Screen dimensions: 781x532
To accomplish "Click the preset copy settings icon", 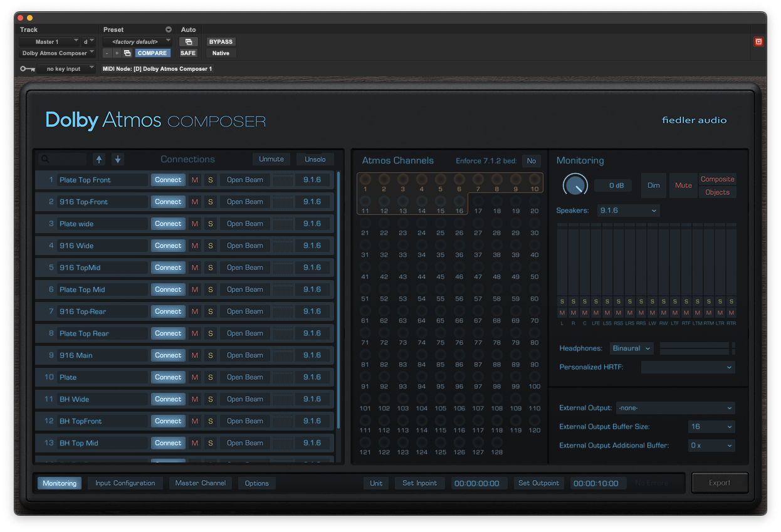I will pos(127,53).
